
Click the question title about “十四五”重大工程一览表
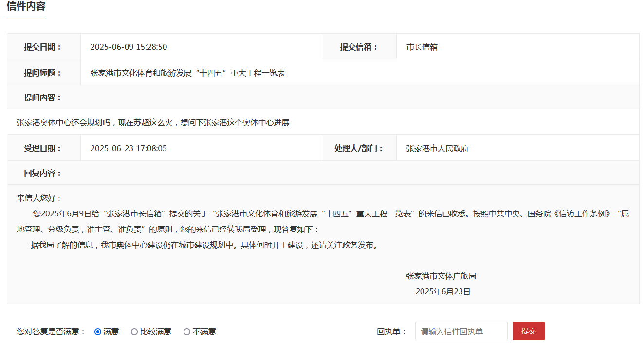(187, 73)
